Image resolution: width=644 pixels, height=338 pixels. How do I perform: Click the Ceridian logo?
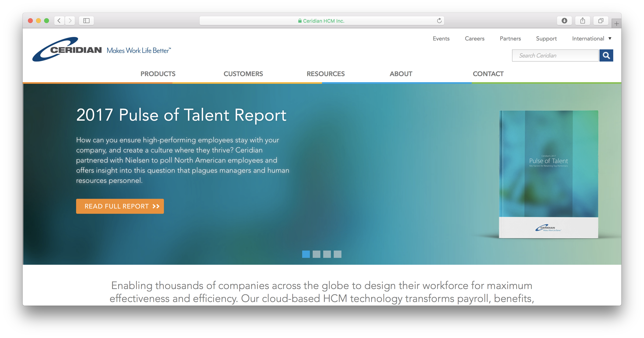[x=67, y=49]
